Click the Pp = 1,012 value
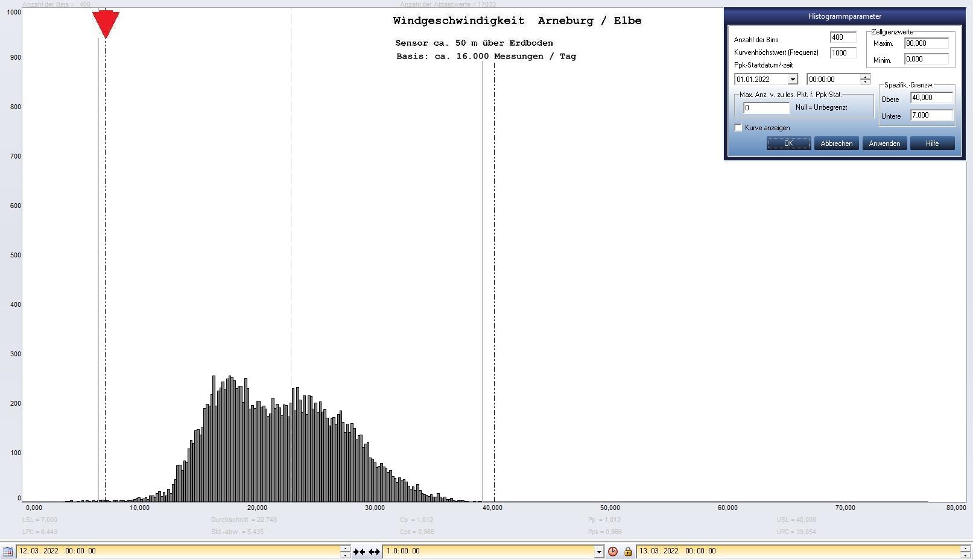973x560 pixels. pos(604,520)
